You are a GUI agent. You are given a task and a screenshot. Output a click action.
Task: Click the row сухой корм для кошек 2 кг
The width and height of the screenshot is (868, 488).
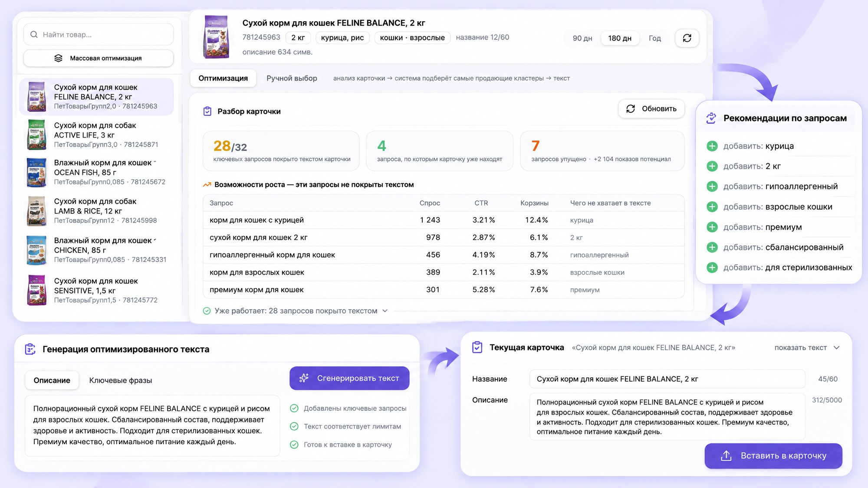pyautogui.click(x=444, y=238)
